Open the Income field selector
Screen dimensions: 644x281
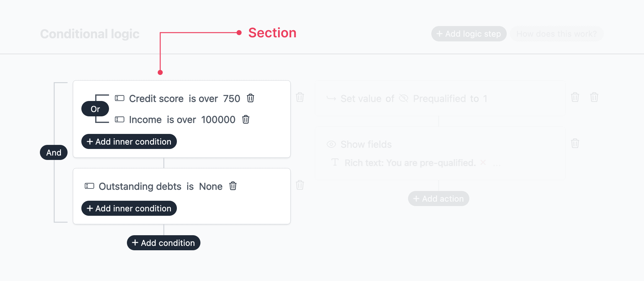(x=145, y=119)
